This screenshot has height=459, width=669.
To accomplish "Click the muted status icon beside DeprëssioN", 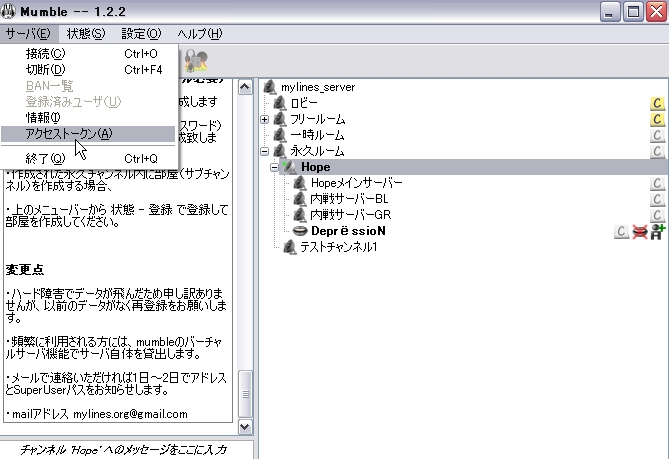I will point(639,232).
